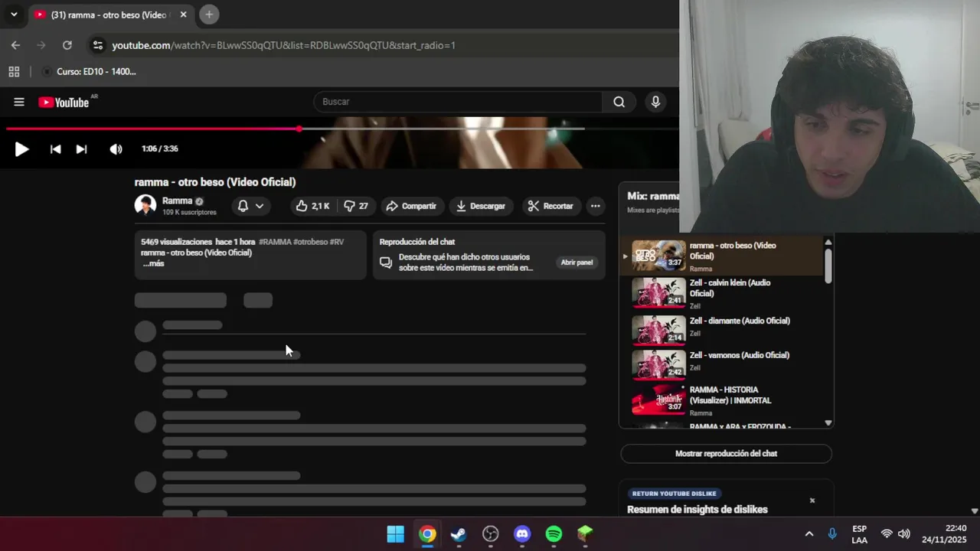980x551 pixels.
Task: Mute the video volume
Action: pos(116,149)
